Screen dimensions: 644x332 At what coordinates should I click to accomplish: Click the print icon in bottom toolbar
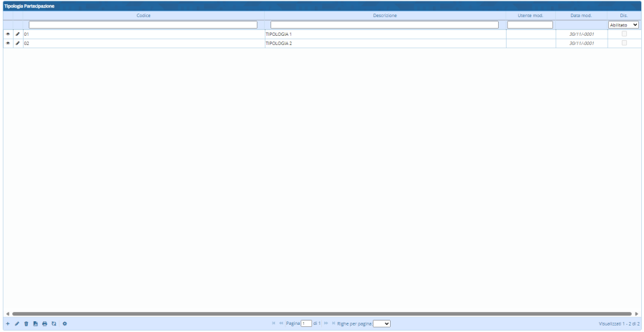[44, 324]
